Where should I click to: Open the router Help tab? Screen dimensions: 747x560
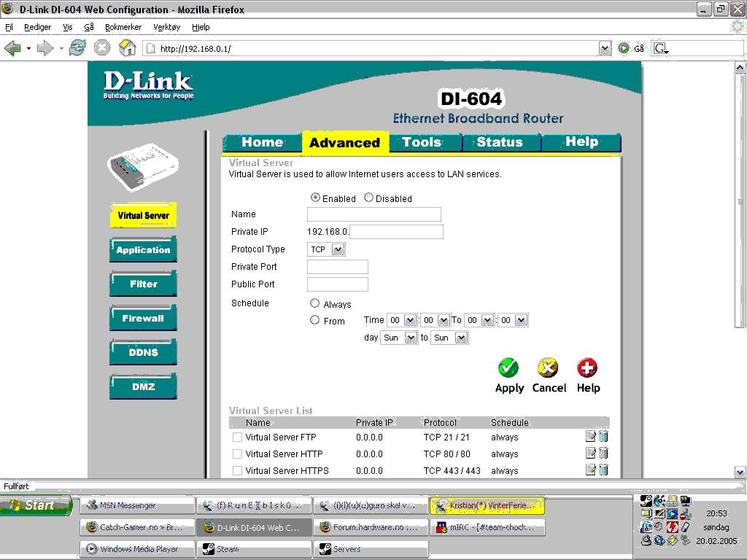pos(581,141)
